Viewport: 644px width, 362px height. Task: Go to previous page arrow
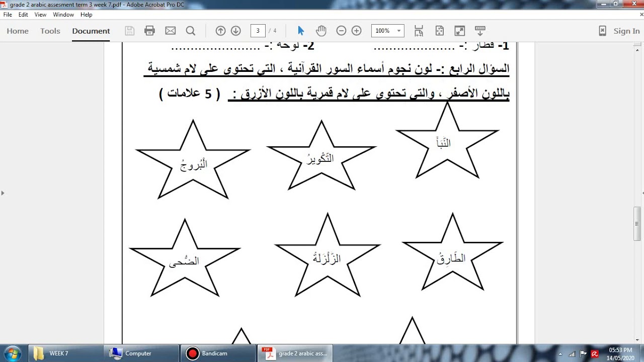tap(220, 31)
